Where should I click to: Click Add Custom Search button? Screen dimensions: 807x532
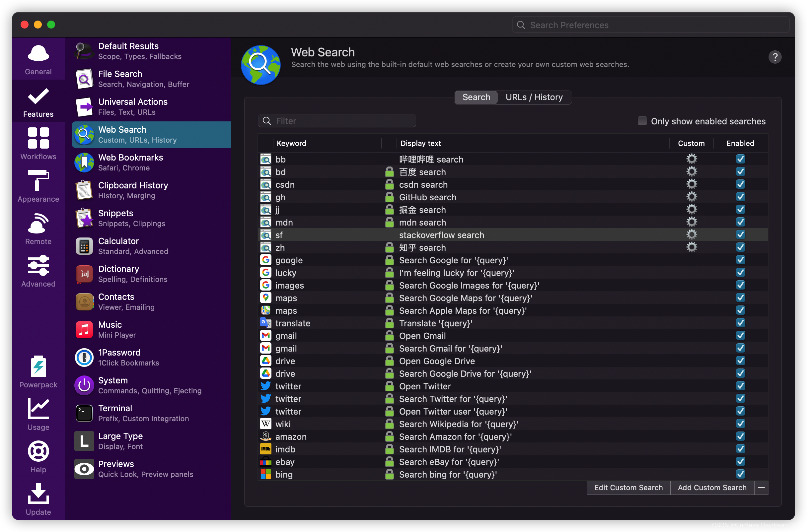click(712, 488)
